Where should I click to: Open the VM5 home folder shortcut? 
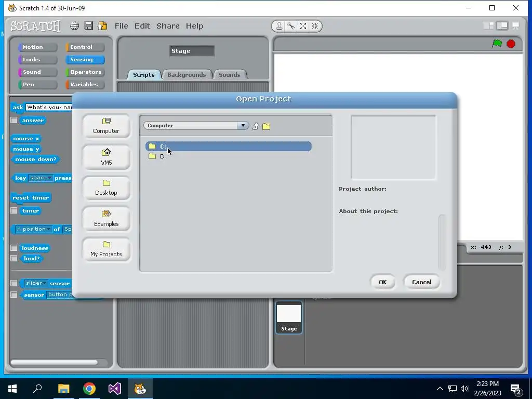click(x=106, y=157)
